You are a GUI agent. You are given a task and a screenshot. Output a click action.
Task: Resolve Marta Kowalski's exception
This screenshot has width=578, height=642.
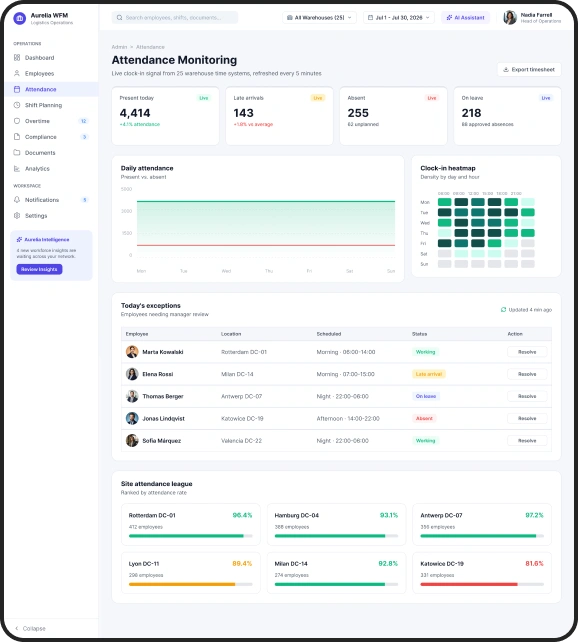click(x=527, y=352)
